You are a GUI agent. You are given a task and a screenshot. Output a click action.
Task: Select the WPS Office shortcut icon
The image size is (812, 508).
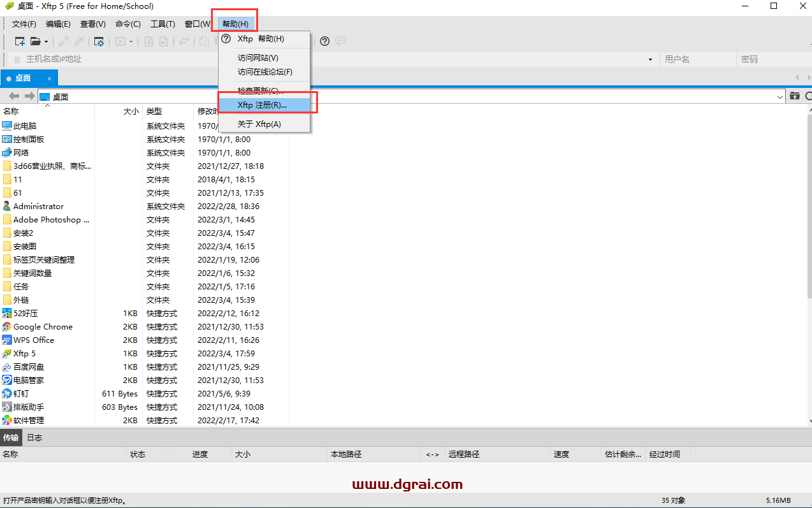click(7, 340)
